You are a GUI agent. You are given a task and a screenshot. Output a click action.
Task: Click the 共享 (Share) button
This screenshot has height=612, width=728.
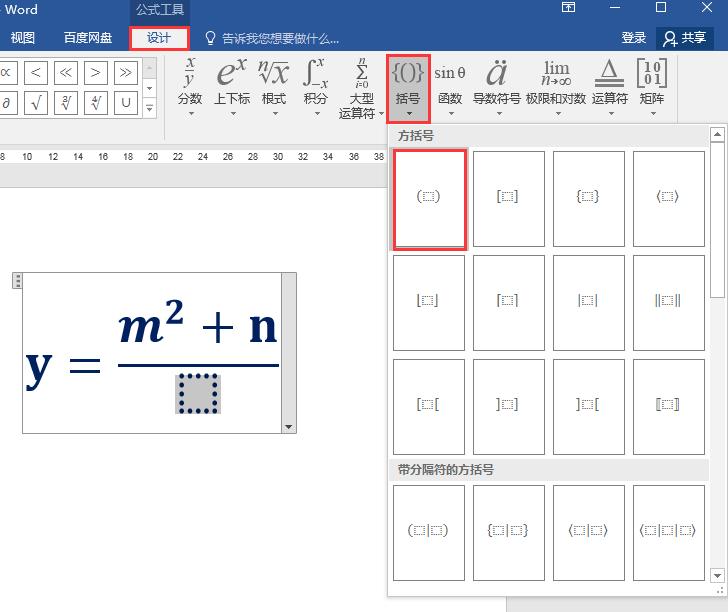[x=684, y=38]
